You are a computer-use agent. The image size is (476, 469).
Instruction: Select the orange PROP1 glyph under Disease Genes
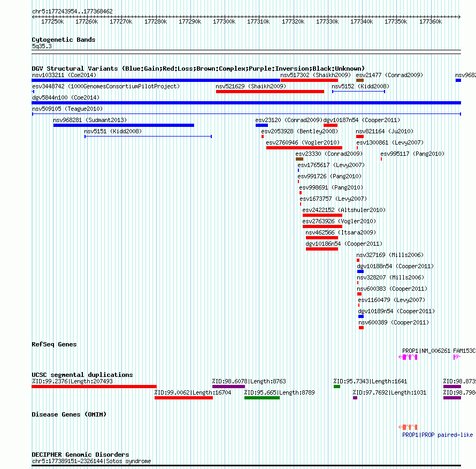408,427
